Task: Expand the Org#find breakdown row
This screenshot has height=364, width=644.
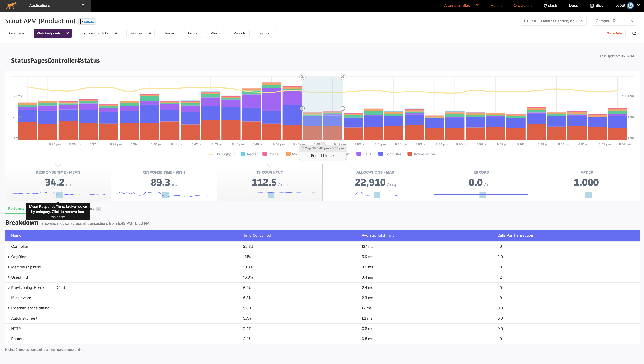Action: point(9,257)
